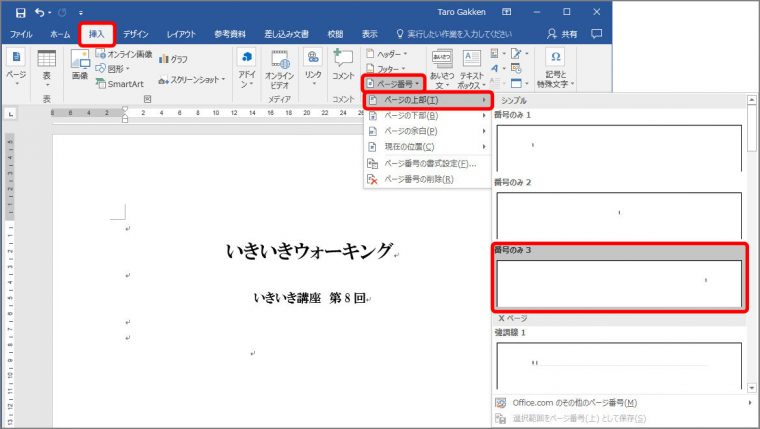Open the フッター footer dropdown

click(x=386, y=69)
